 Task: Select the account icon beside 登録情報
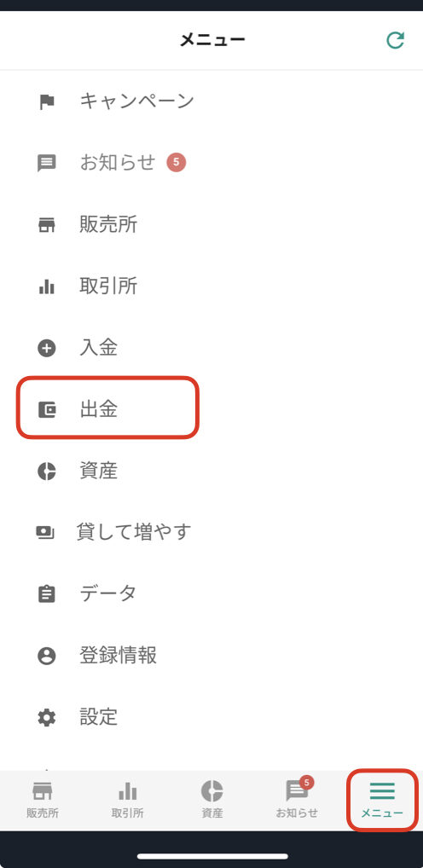(47, 656)
